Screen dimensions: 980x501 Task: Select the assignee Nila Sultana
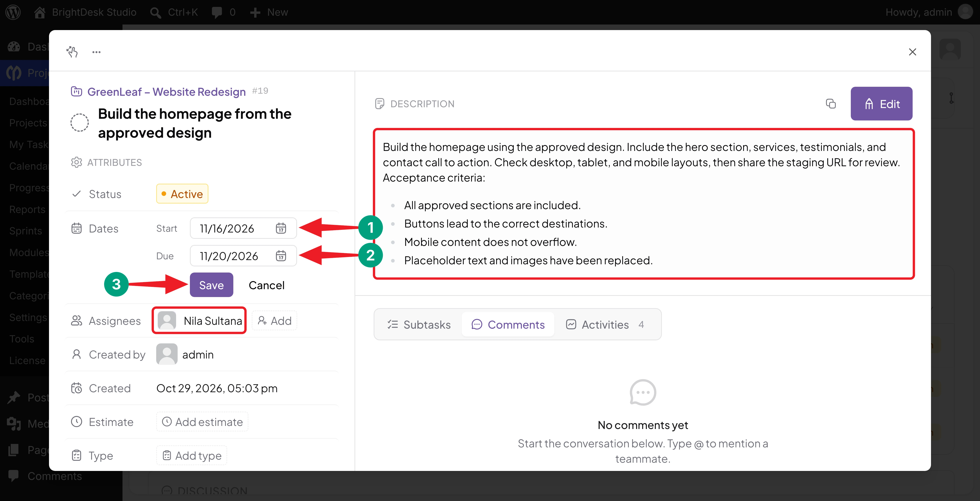(x=199, y=321)
